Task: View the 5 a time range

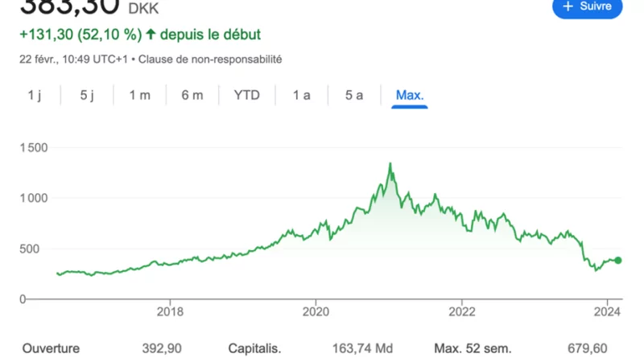Action: (354, 95)
